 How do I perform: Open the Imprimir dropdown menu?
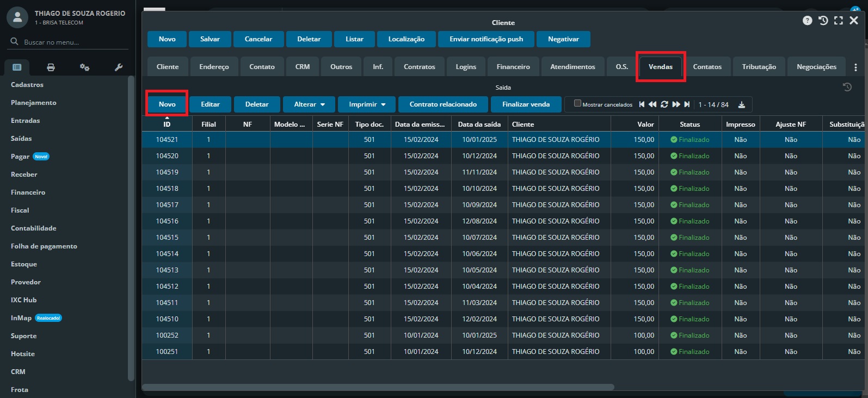point(367,104)
